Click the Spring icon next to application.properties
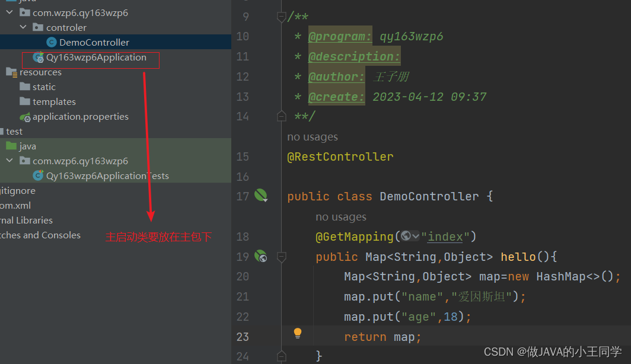This screenshot has width=631, height=364. click(x=26, y=116)
